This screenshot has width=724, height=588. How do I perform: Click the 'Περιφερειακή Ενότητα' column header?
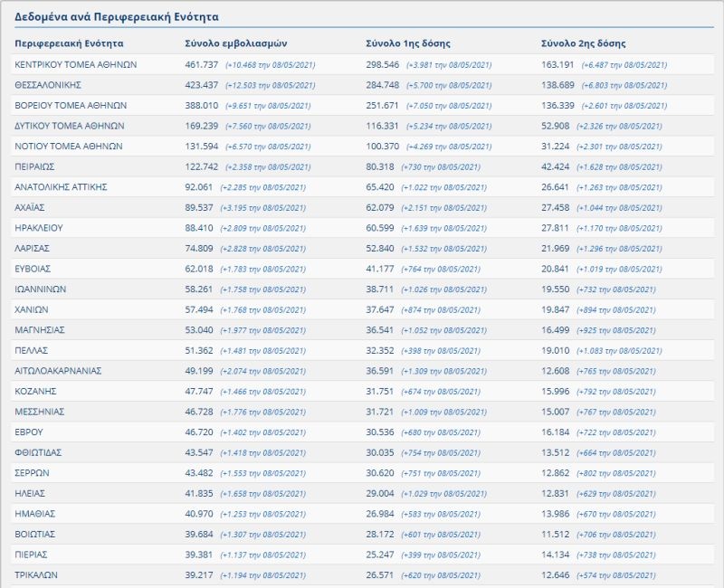(x=70, y=43)
